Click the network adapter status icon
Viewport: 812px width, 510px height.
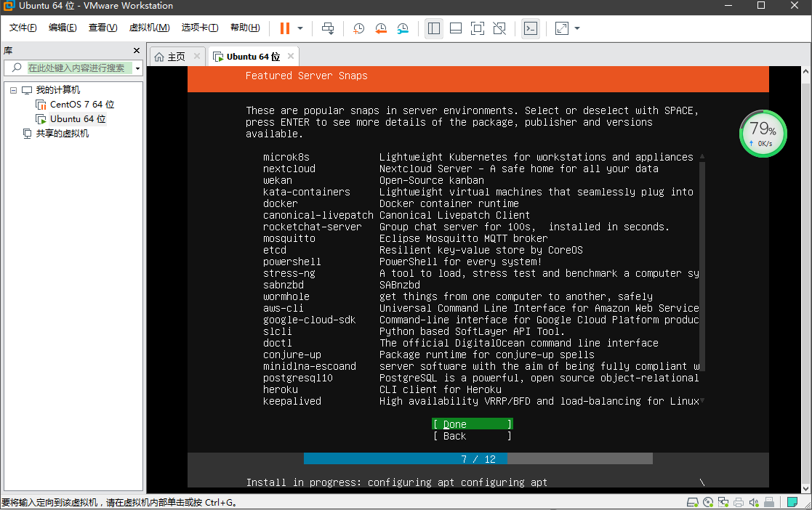click(x=723, y=502)
